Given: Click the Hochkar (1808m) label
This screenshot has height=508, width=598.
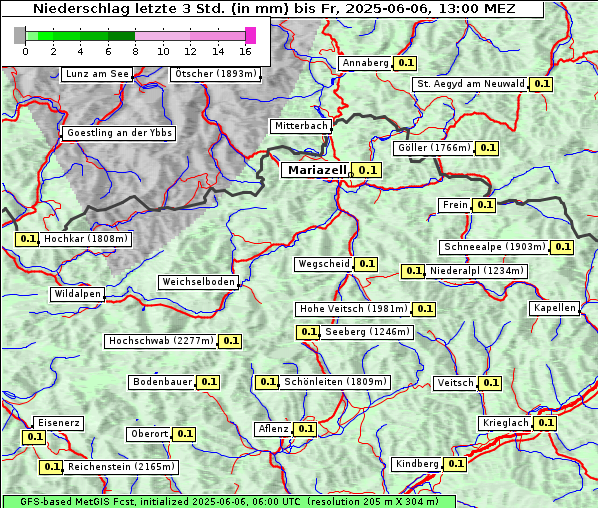Looking at the screenshot, I should 85,239.
